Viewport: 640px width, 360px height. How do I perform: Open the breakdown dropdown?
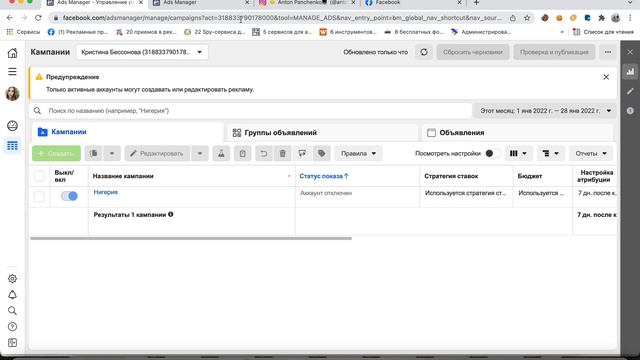pyautogui.click(x=550, y=153)
